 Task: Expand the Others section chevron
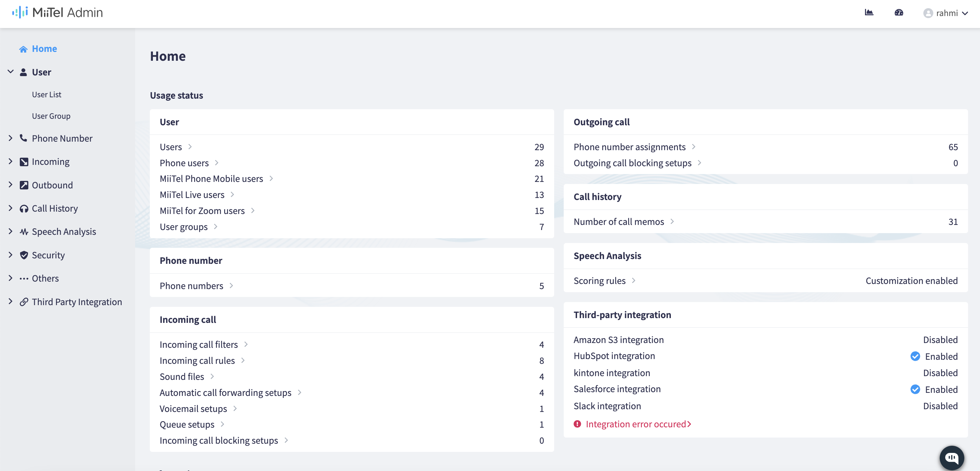(11, 278)
